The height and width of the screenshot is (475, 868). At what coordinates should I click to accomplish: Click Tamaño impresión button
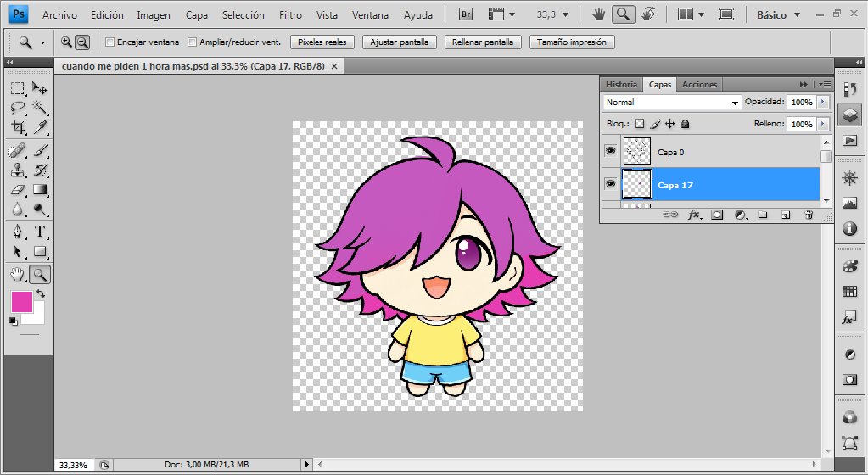pos(572,42)
